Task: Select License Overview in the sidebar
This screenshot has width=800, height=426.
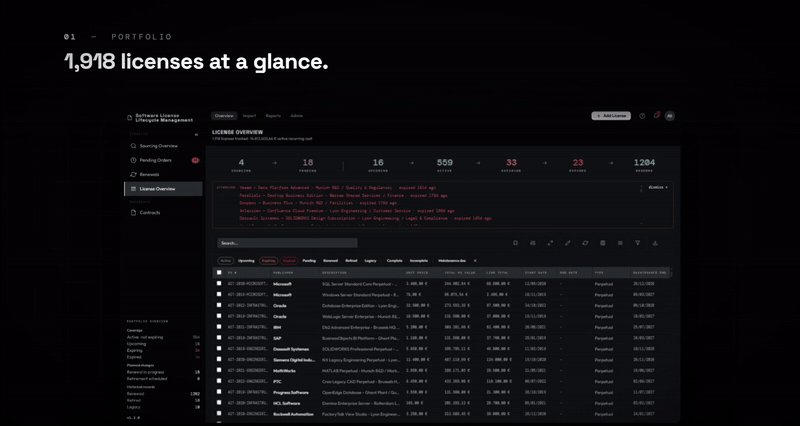Action: (163, 189)
